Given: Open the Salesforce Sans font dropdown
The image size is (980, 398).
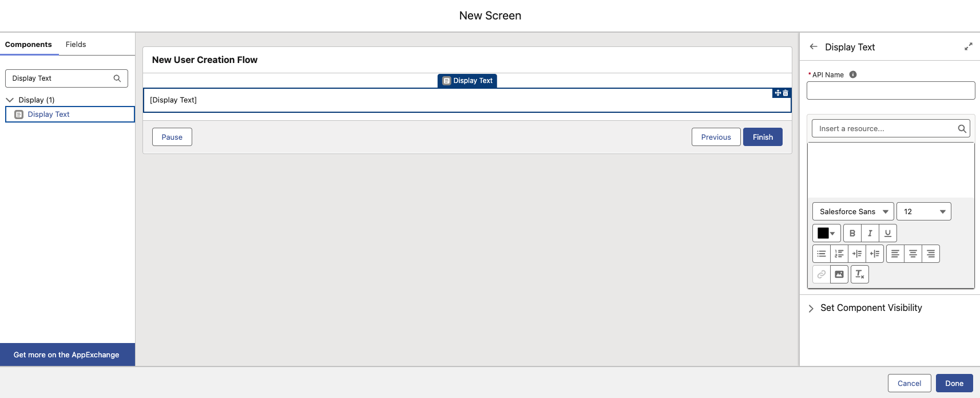Looking at the screenshot, I should pyautogui.click(x=853, y=211).
